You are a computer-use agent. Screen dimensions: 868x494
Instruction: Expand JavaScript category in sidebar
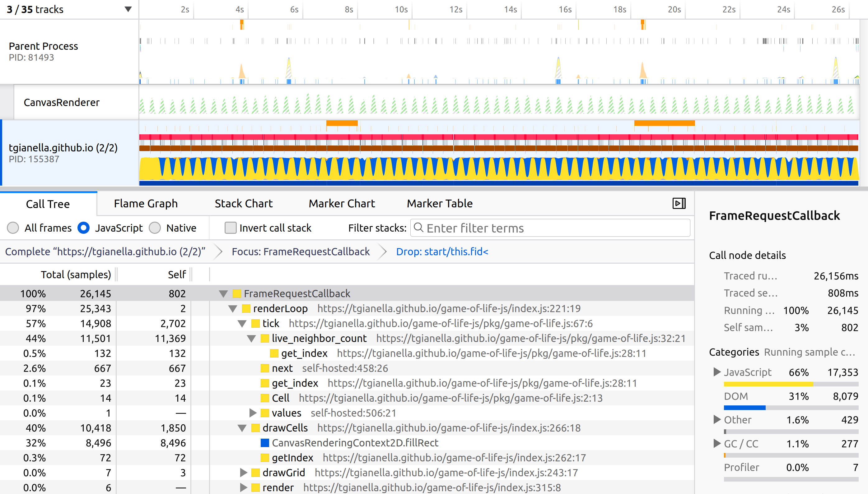[x=716, y=372]
